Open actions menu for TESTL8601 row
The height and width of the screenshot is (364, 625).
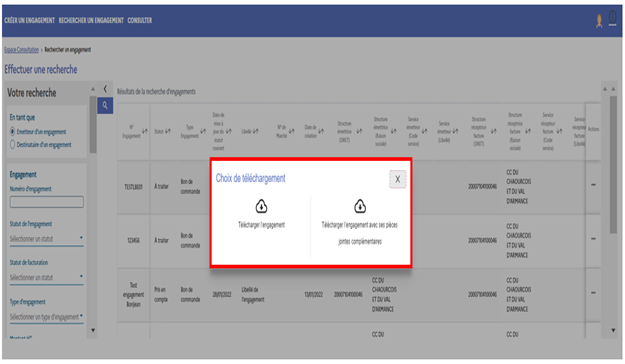pos(593,185)
